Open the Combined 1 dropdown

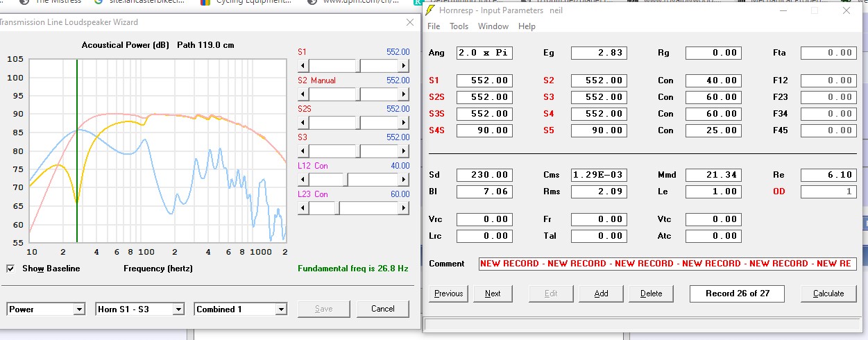pyautogui.click(x=241, y=309)
